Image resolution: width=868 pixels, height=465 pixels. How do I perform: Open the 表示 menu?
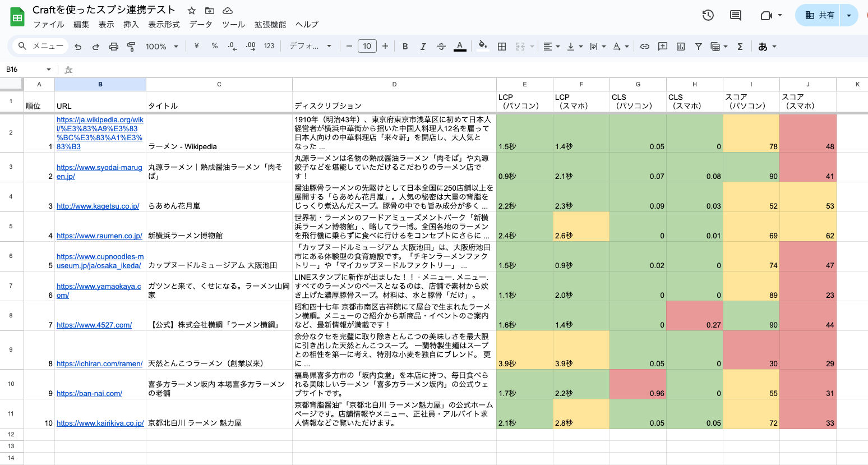click(x=106, y=25)
